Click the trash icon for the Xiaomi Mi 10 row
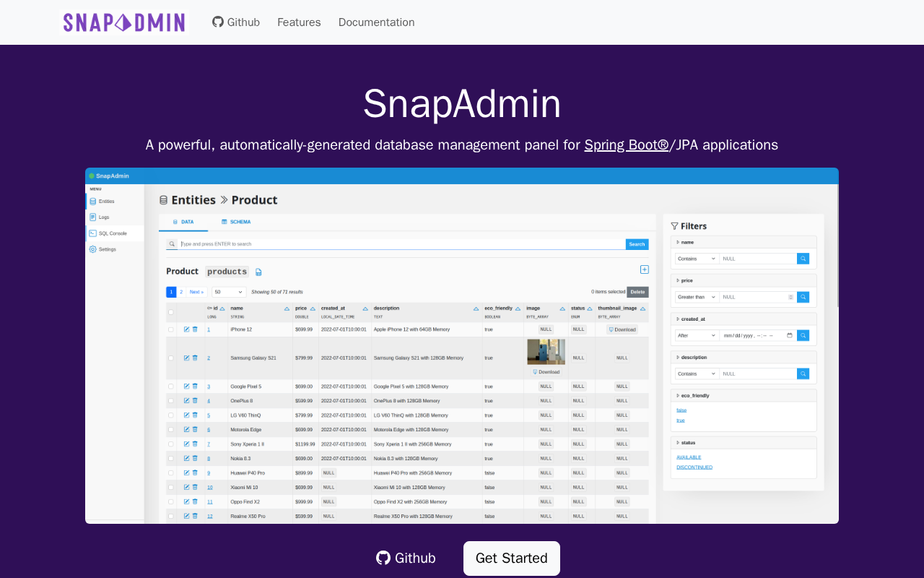Screen dimensions: 924x578 195,487
